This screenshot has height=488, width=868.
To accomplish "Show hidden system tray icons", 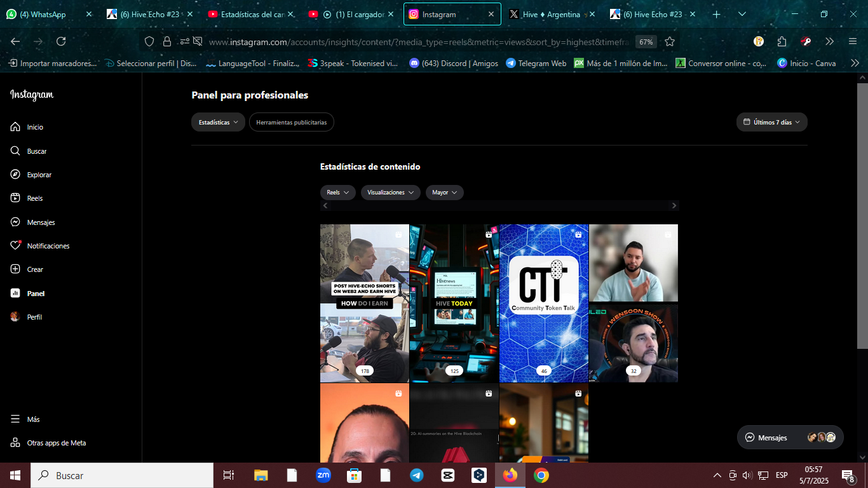I will tap(717, 475).
